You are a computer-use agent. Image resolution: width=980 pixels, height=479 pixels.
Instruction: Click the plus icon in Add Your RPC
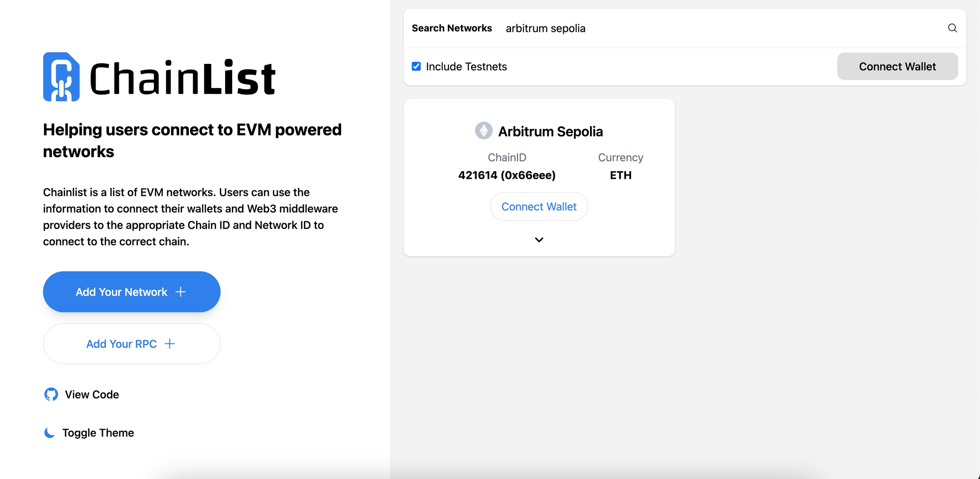[x=170, y=344]
